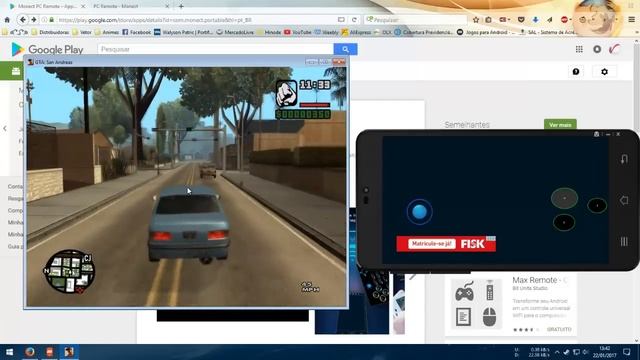Click GTA San Andreas taskbar icon

click(x=69, y=352)
